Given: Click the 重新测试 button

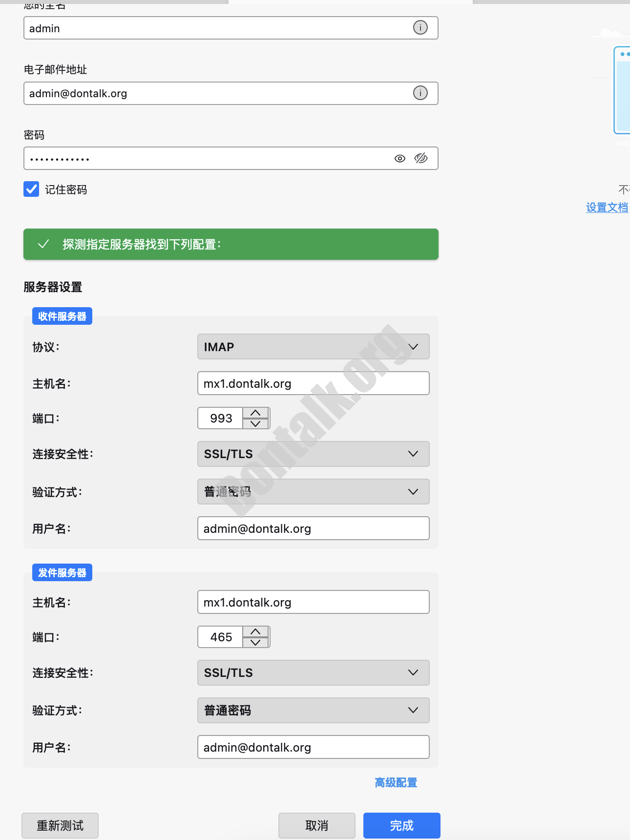Looking at the screenshot, I should coord(60,825).
